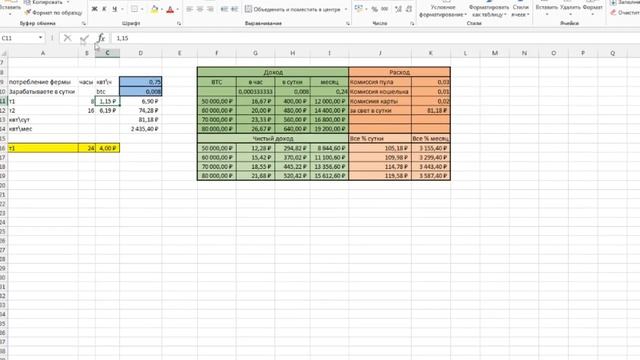The width and height of the screenshot is (640, 360).
Task: Increase indent in Alignment group
Action: [x=234, y=9]
